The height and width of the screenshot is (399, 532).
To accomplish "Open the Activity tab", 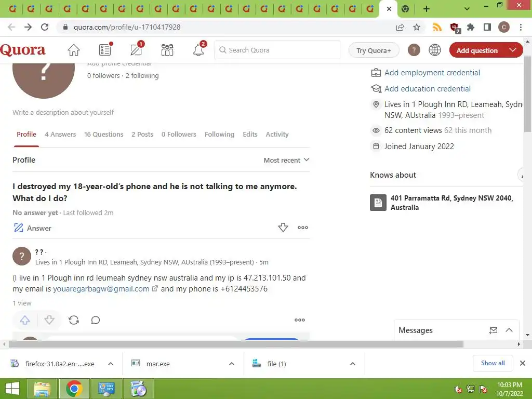I will (277, 135).
